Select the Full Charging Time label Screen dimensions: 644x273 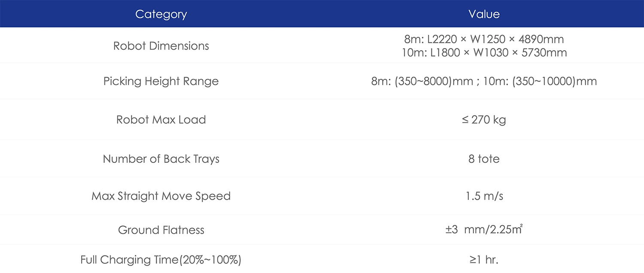pyautogui.click(x=161, y=260)
